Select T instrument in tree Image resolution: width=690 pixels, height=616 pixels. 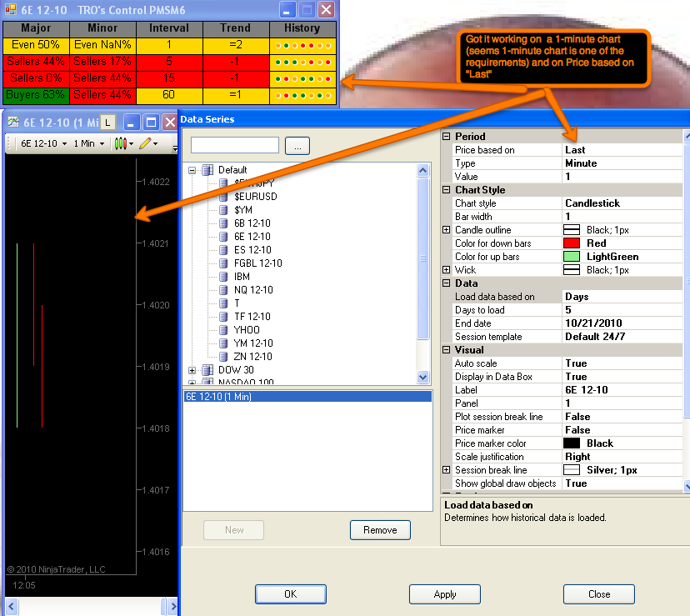[237, 303]
